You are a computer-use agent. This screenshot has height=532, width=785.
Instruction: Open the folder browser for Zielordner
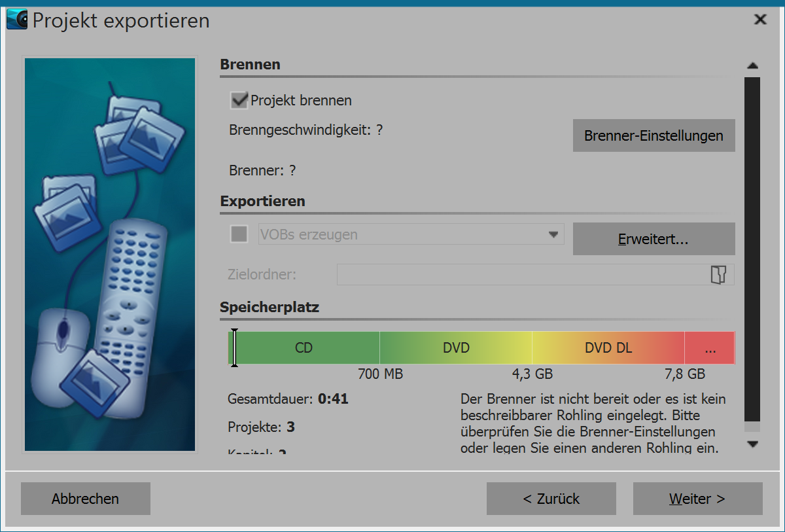[x=720, y=274]
